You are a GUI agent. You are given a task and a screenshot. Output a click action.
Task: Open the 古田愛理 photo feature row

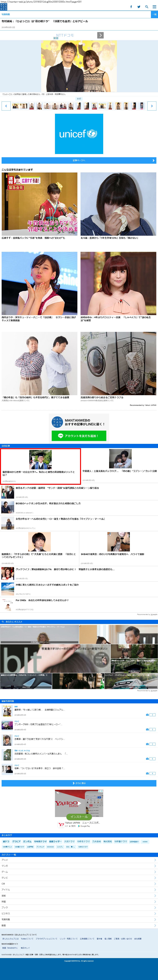click(79, 754)
